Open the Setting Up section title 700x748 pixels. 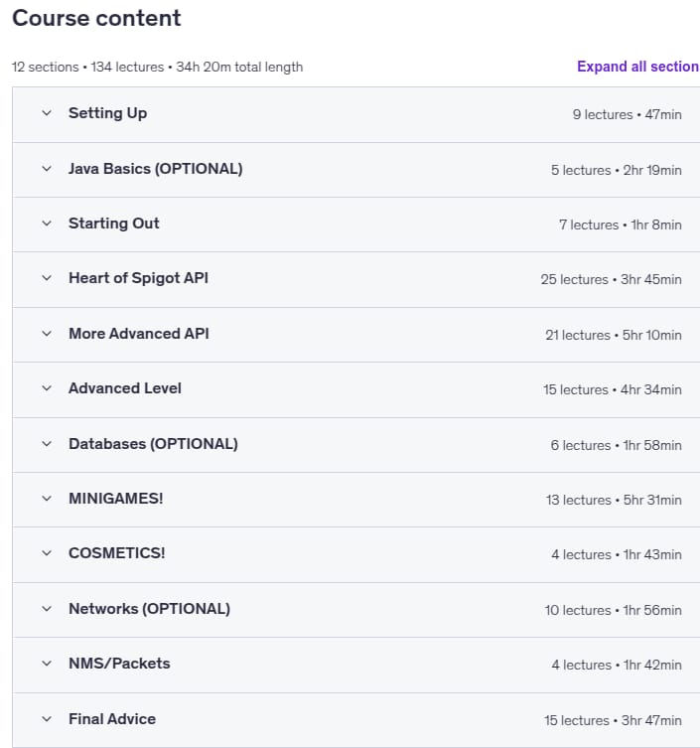(108, 113)
